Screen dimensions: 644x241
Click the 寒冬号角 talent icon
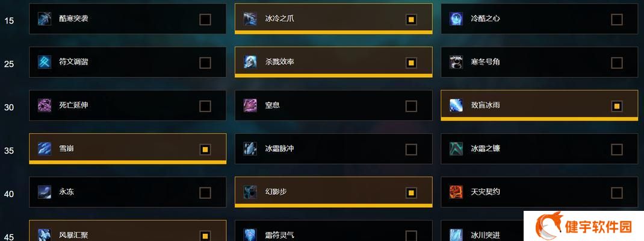(456, 62)
